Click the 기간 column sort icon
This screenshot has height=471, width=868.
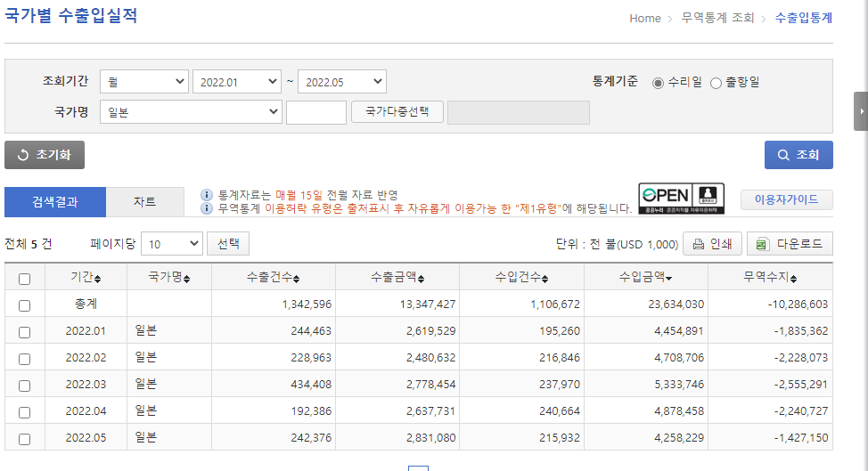[98, 279]
